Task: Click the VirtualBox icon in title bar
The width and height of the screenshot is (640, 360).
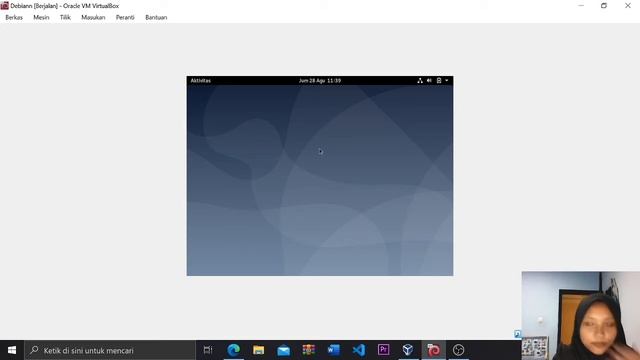Action: click(x=4, y=6)
